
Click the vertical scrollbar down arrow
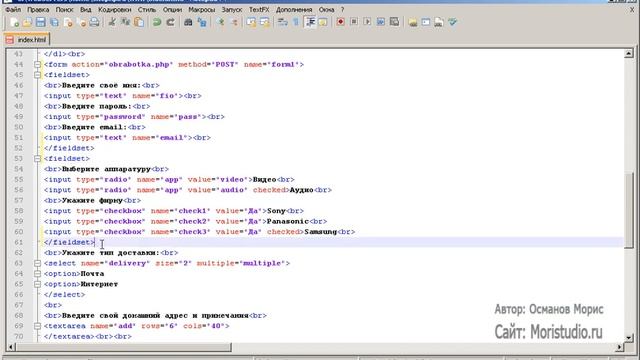[x=629, y=338]
